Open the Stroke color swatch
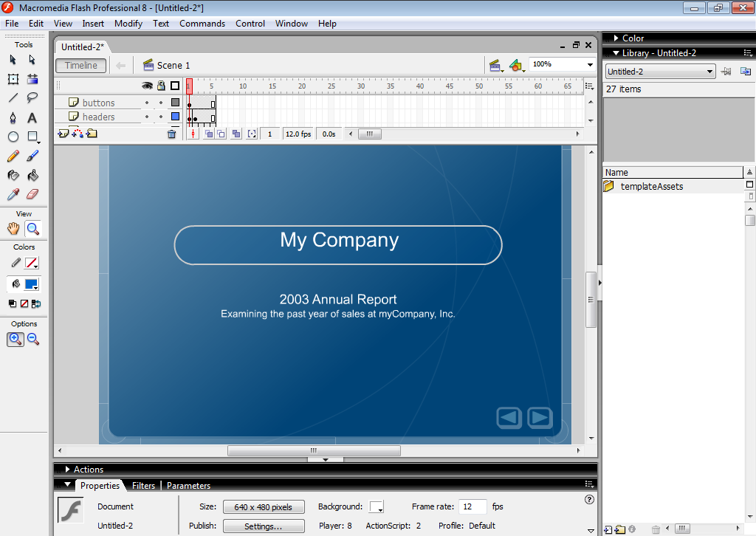756x536 pixels. click(x=32, y=263)
